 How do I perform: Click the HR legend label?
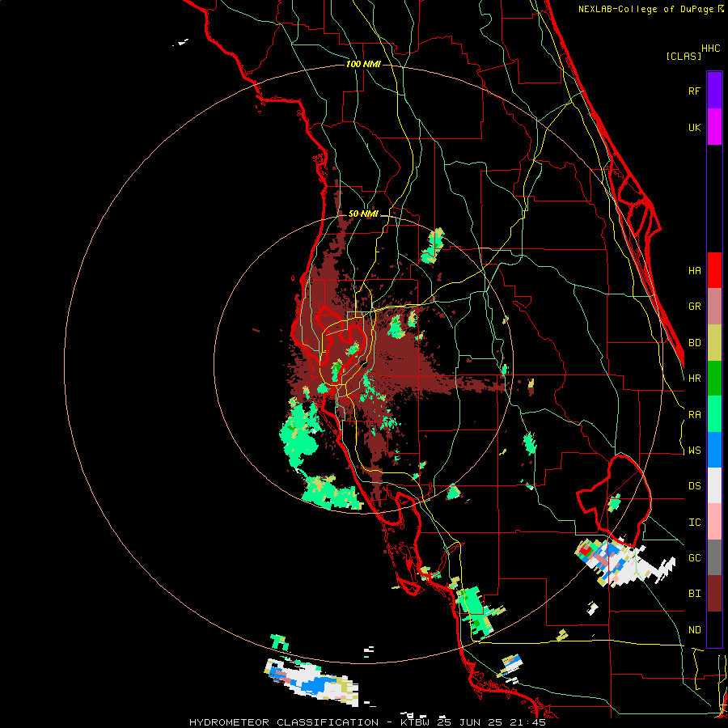click(x=694, y=379)
